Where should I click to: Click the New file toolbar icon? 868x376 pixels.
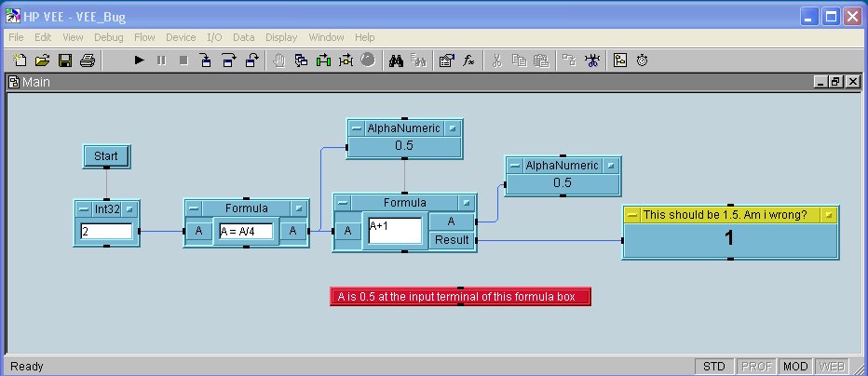(20, 60)
